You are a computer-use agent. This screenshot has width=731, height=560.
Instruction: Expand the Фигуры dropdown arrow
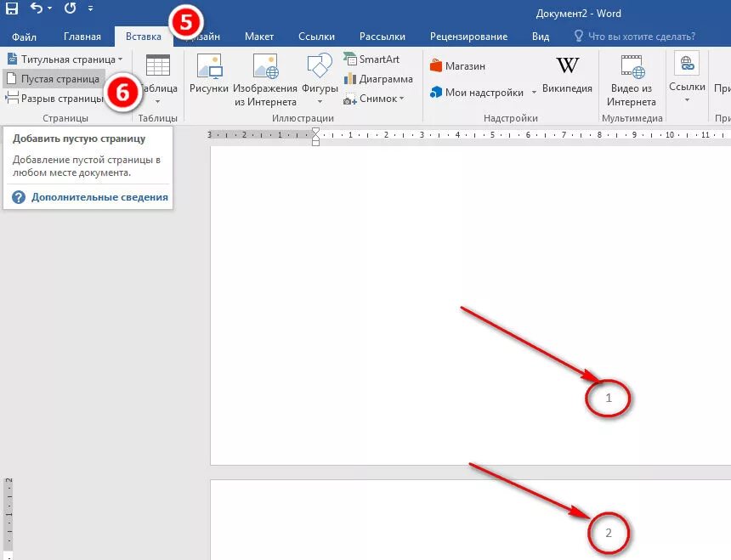320,101
